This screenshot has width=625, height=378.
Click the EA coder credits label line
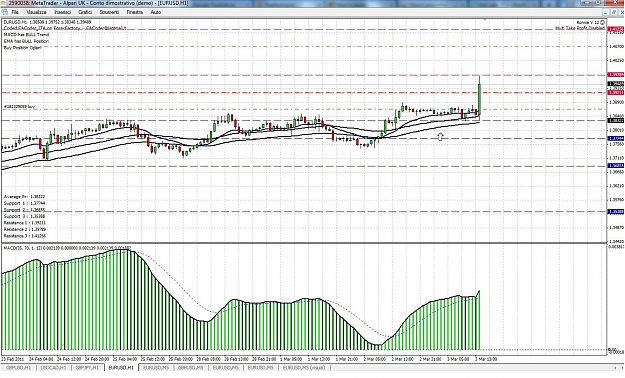[65, 28]
